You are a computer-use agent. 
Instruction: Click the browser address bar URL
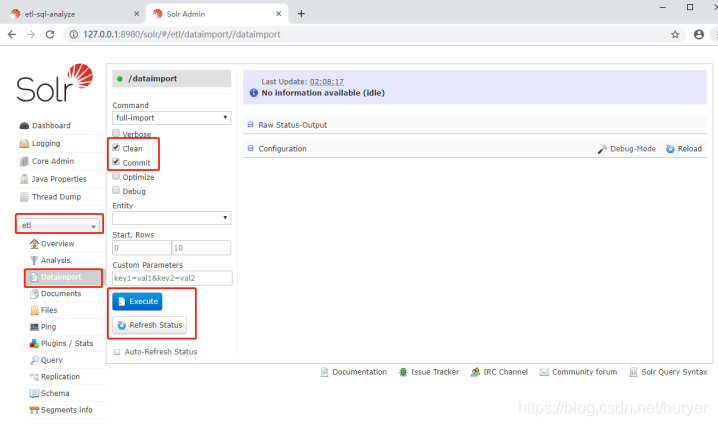tap(181, 34)
